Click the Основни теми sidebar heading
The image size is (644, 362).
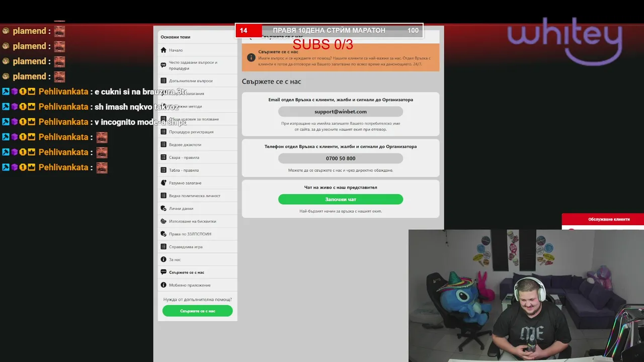click(x=176, y=37)
